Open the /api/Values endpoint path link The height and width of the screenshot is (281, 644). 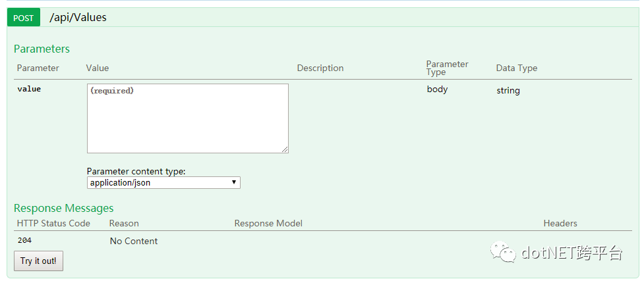click(x=78, y=18)
